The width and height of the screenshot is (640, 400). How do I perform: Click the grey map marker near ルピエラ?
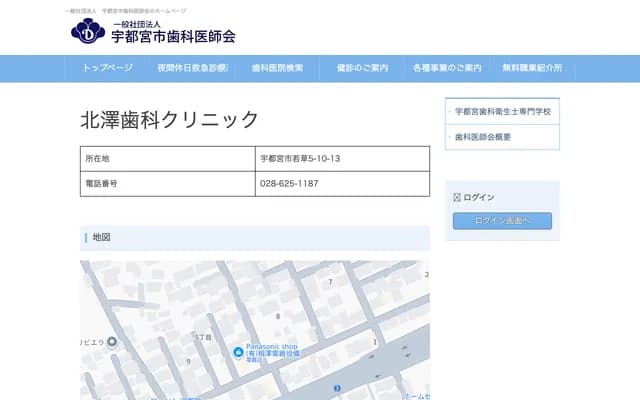click(112, 341)
